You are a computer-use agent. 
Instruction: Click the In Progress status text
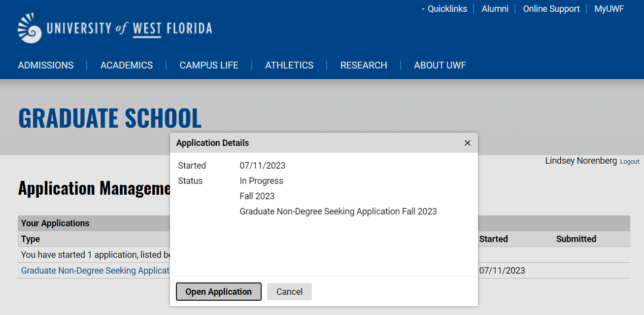261,181
